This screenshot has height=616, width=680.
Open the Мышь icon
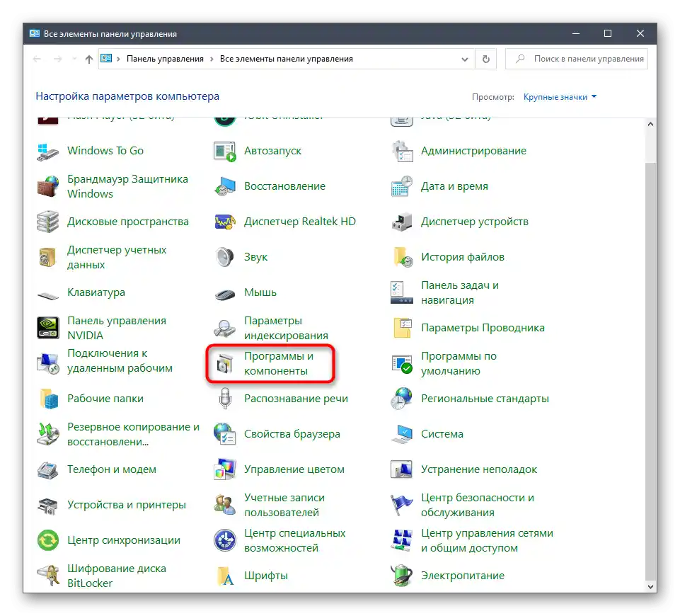pyautogui.click(x=224, y=294)
